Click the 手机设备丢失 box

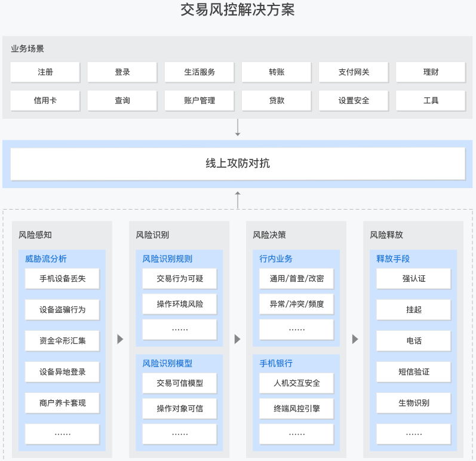[x=62, y=279]
